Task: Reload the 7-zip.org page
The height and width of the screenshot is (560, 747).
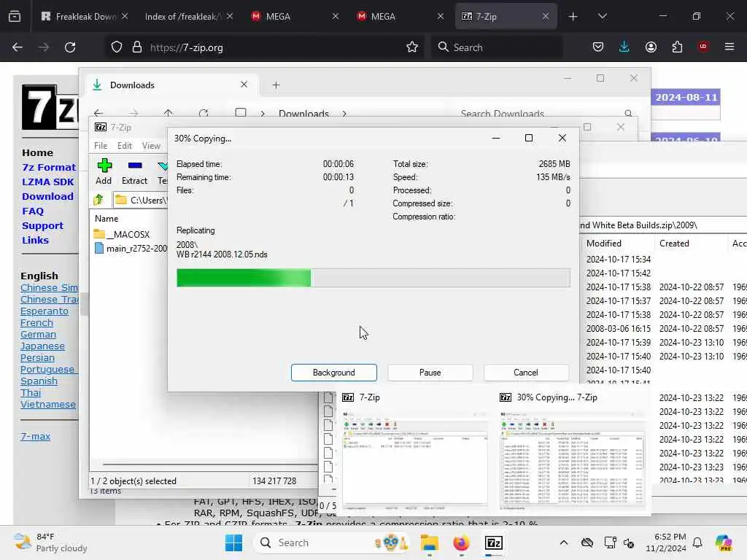Action: pos(70,47)
